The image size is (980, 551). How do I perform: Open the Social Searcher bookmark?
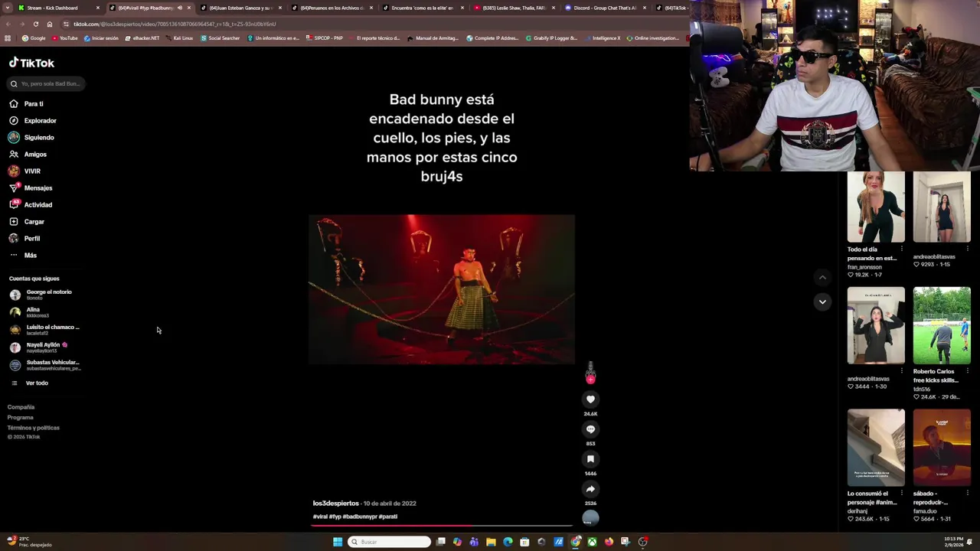point(220,37)
